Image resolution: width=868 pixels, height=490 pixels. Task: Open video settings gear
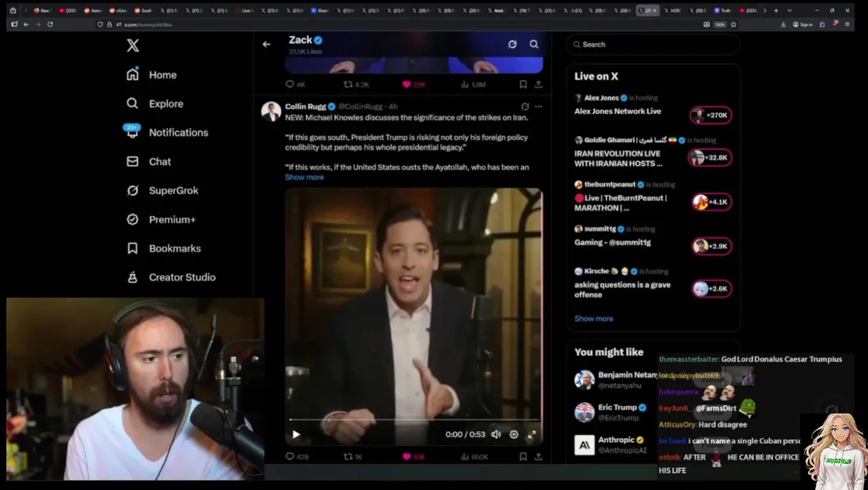tap(514, 434)
